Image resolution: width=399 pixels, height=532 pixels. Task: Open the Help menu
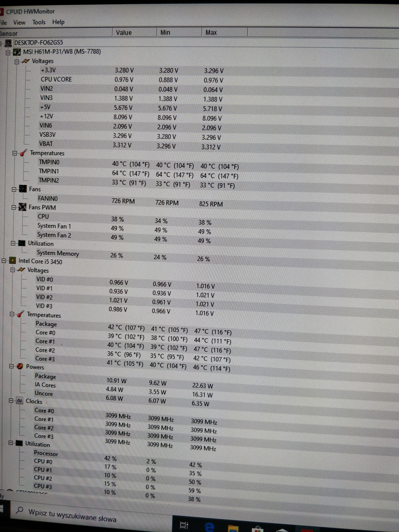[x=58, y=22]
